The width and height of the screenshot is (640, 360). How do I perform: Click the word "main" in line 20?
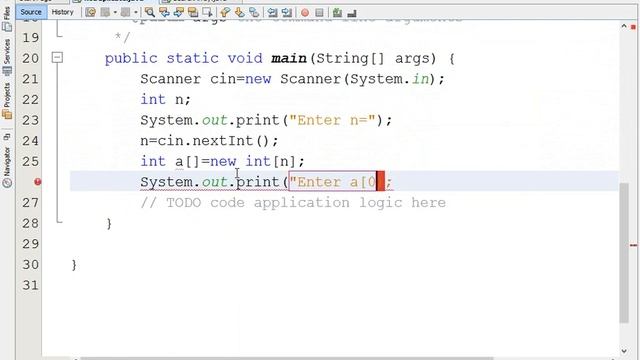[289, 58]
